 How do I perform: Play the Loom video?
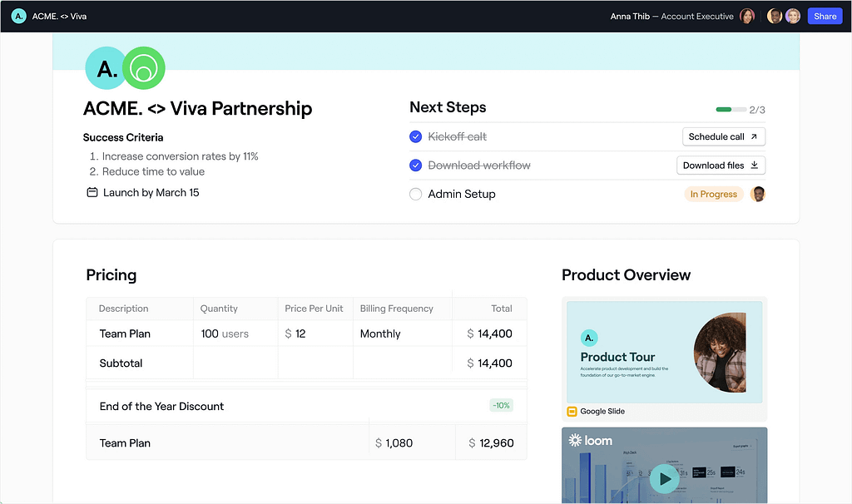pos(665,478)
